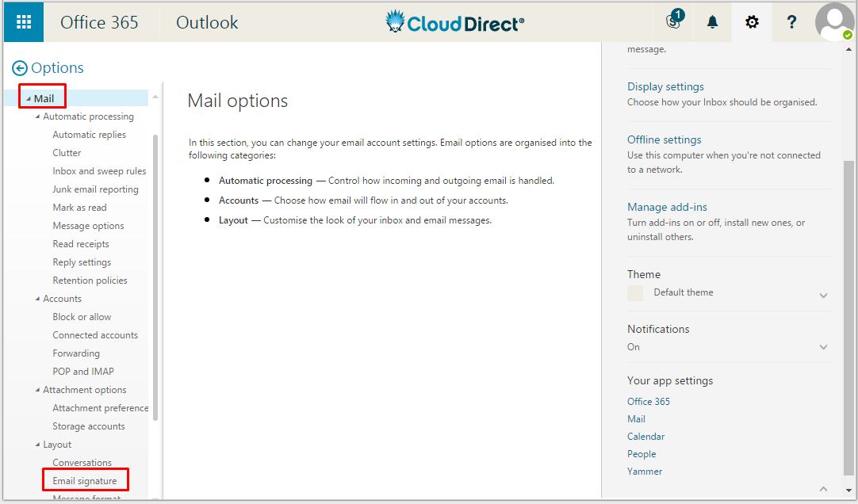Open Manage add-ins link
858x504 pixels.
(667, 207)
